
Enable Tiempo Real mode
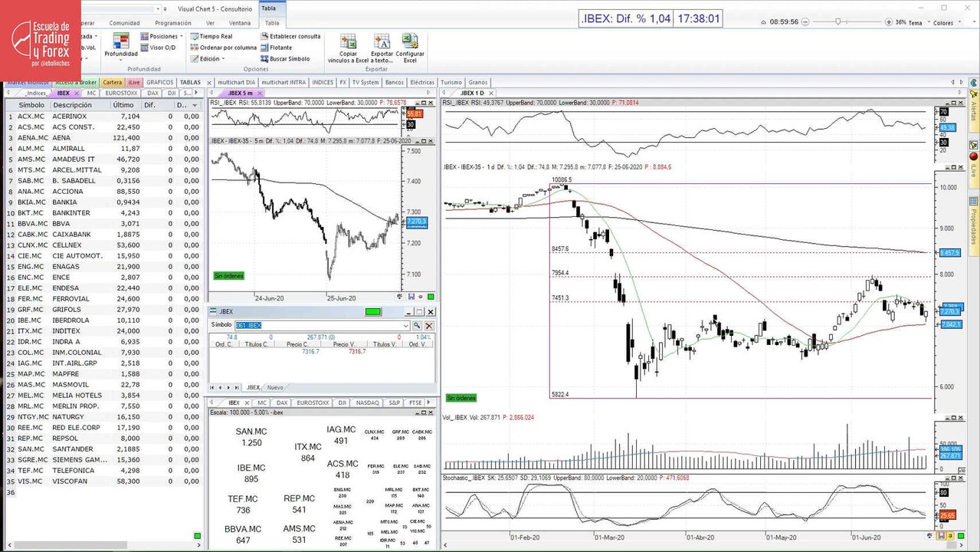[211, 36]
